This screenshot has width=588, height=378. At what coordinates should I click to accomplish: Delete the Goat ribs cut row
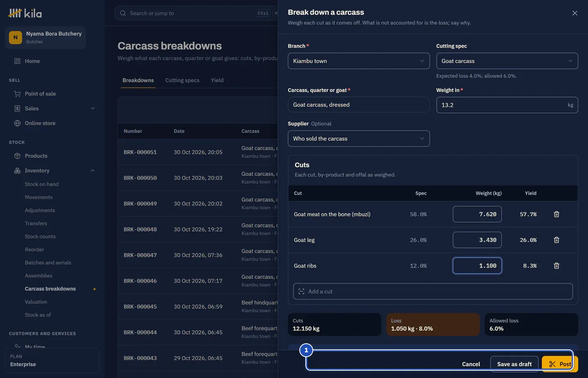click(556, 266)
